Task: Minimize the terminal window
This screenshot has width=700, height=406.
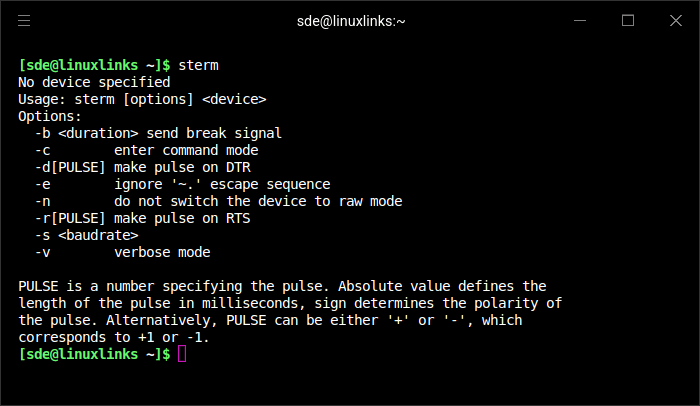Action: [x=580, y=21]
